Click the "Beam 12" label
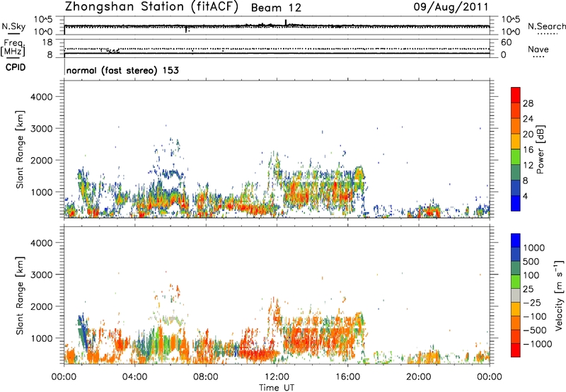The height and width of the screenshot is (392, 566). [276, 8]
